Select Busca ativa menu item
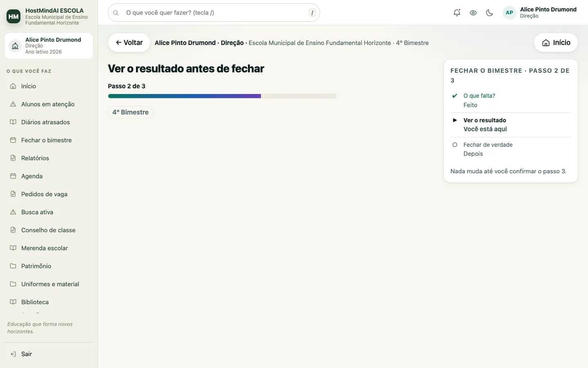 tap(49, 212)
